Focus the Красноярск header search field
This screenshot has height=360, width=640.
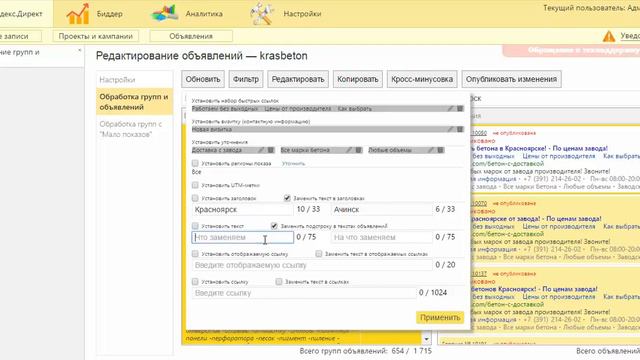[x=242, y=209]
